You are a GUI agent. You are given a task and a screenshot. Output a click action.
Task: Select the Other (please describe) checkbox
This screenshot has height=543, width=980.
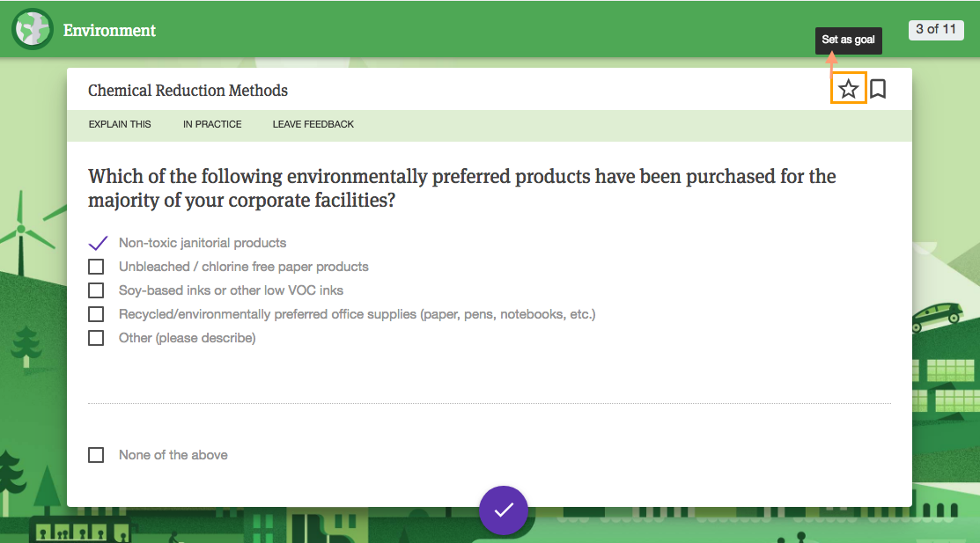tap(96, 338)
